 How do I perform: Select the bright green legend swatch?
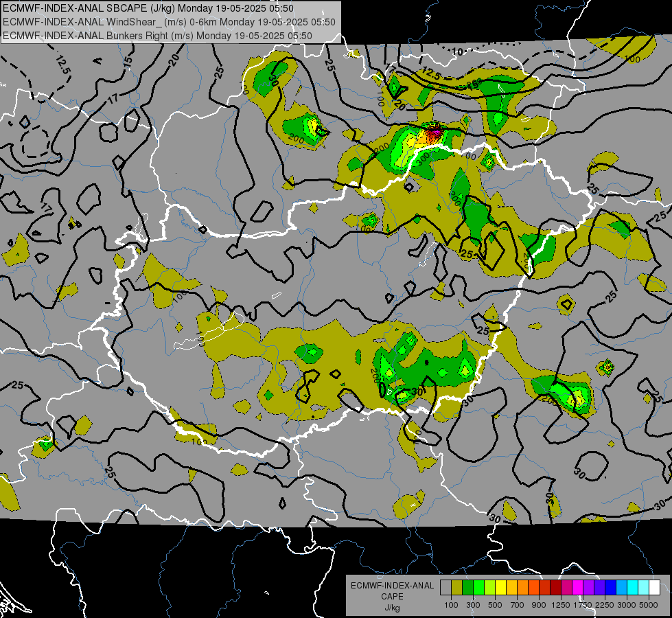(x=478, y=587)
